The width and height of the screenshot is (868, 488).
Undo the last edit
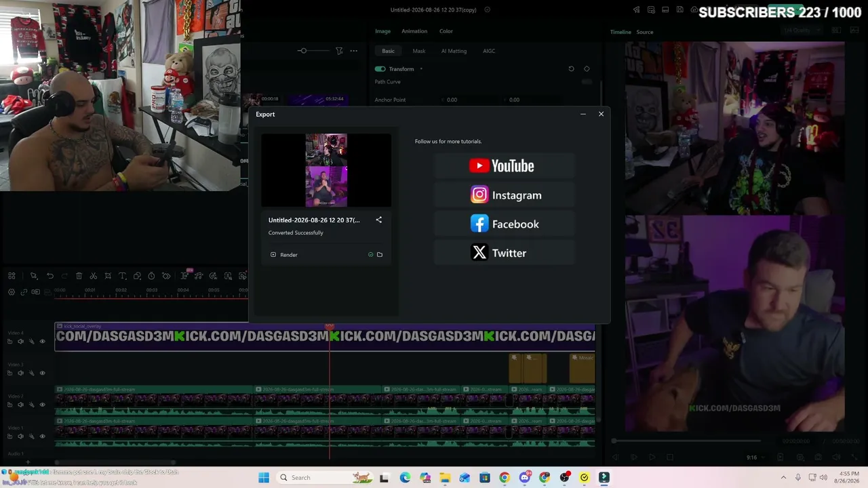tap(50, 276)
